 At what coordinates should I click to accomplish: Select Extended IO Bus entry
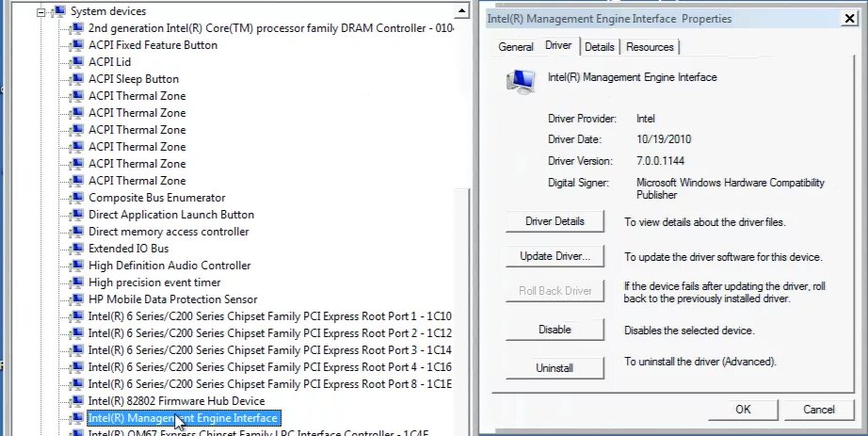pos(128,249)
